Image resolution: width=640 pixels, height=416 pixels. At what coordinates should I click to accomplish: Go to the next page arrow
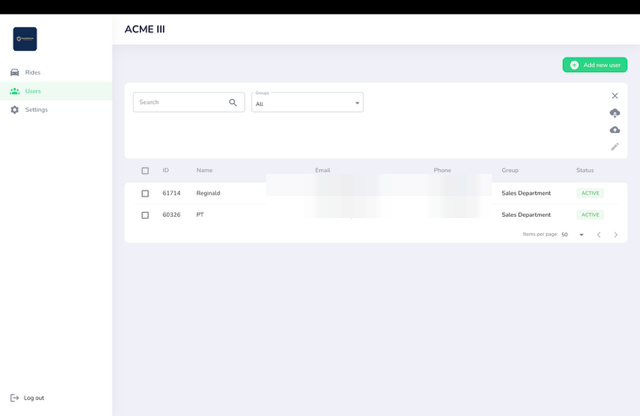coord(616,235)
